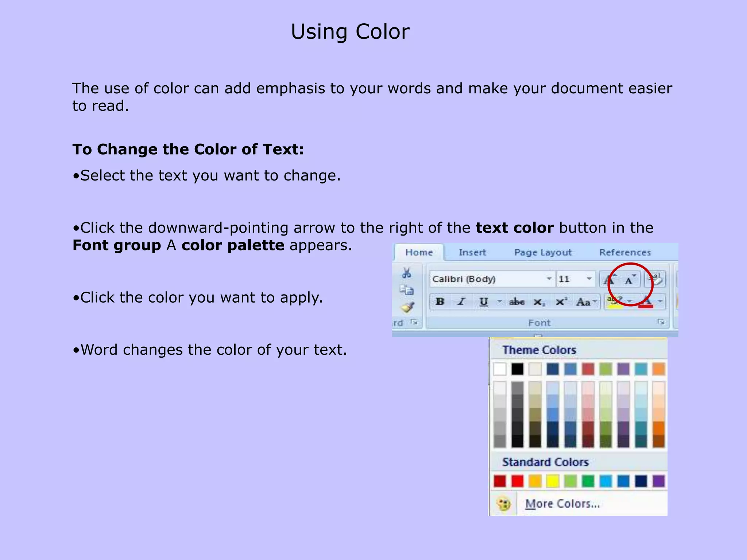Open the font name dropdown arrow
The width and height of the screenshot is (747, 560).
pos(549,279)
